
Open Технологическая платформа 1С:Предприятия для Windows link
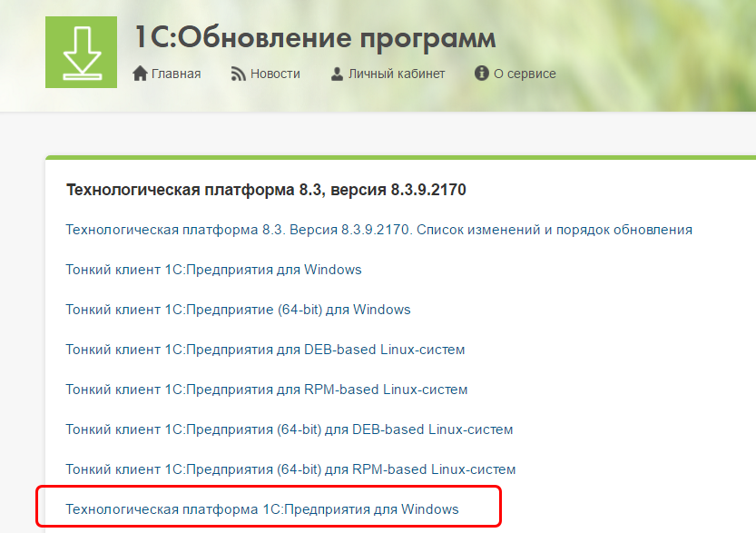pyautogui.click(x=262, y=509)
